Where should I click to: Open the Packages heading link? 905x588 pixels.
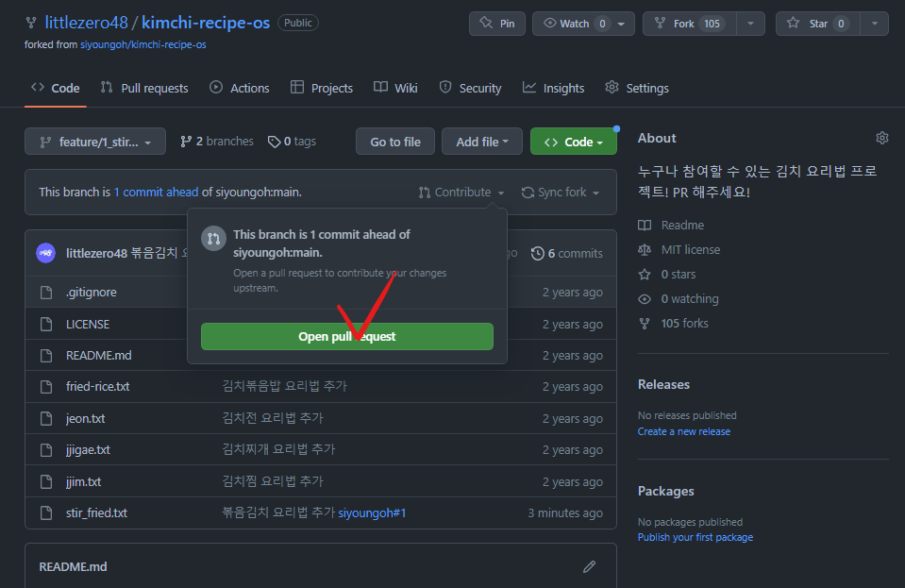pyautogui.click(x=666, y=491)
